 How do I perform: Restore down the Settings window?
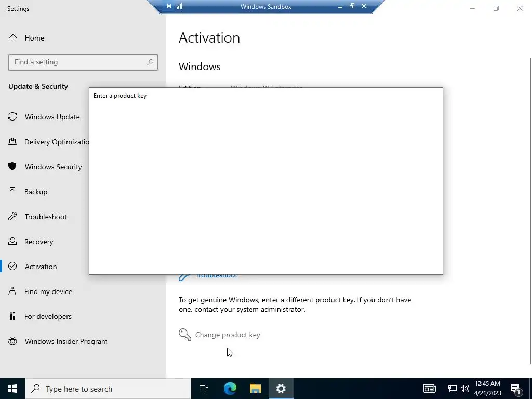point(496,8)
